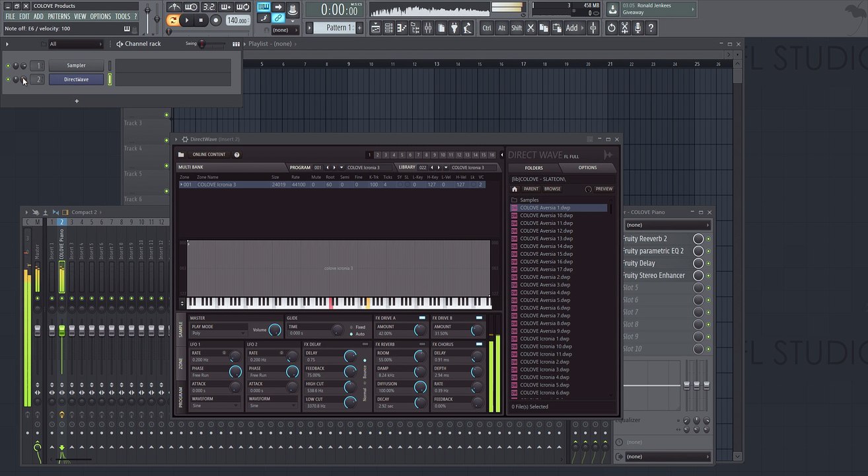The image size is (868, 476).
Task: Select the Fixed glide radio option
Action: (351, 327)
